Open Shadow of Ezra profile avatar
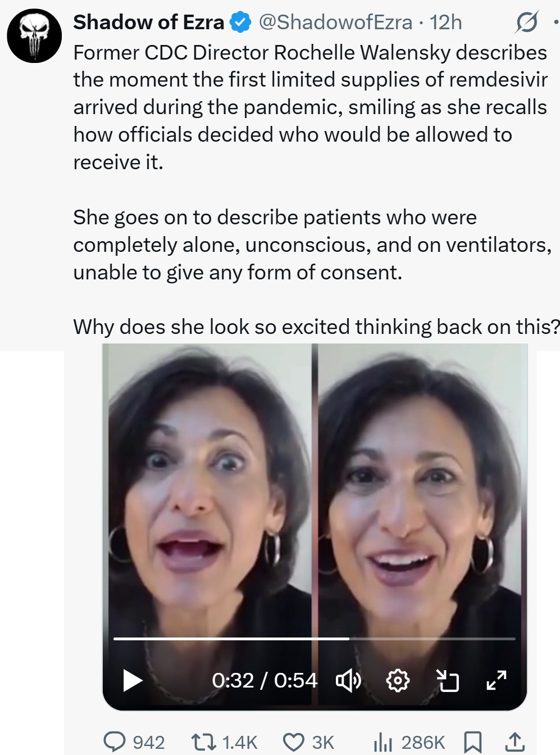The height and width of the screenshot is (755, 560). pos(34,35)
